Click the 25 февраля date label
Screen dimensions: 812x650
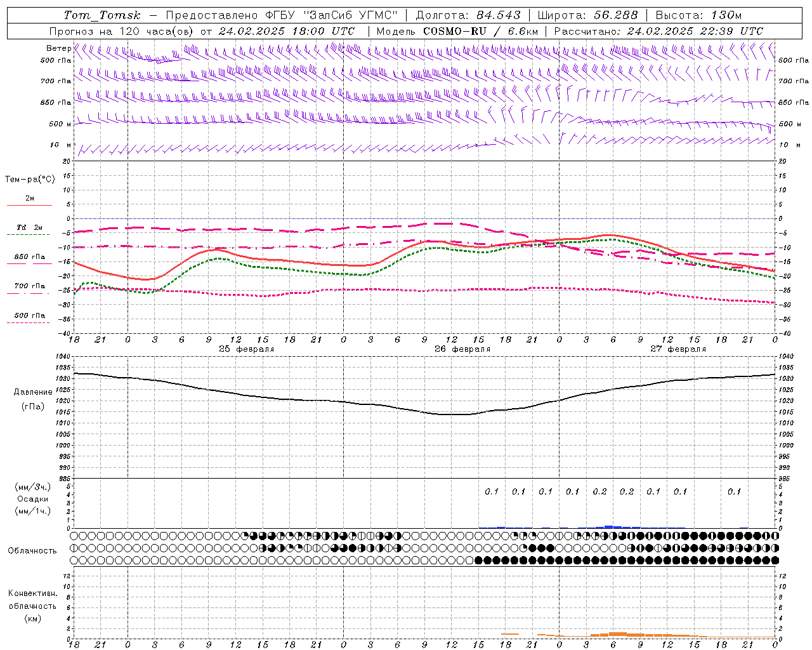pos(247,349)
